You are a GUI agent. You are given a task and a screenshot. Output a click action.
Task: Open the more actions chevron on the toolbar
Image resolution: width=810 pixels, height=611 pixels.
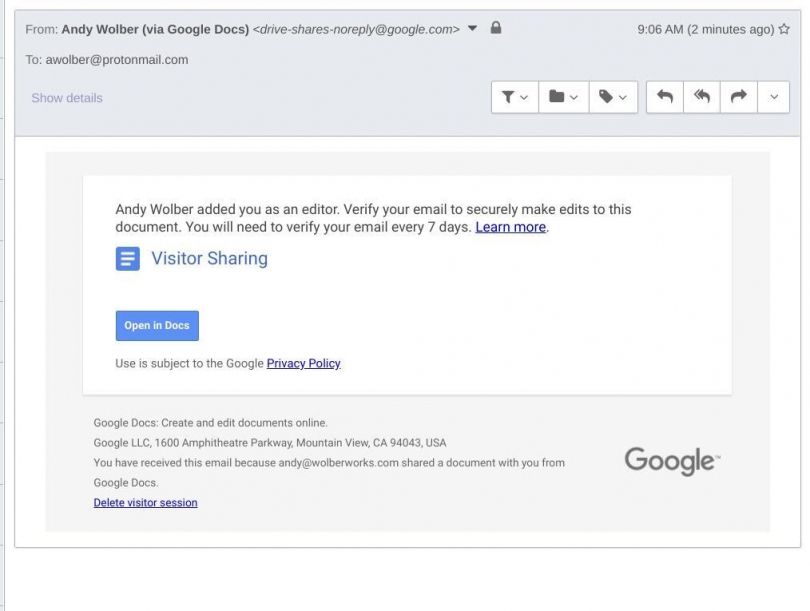[772, 96]
